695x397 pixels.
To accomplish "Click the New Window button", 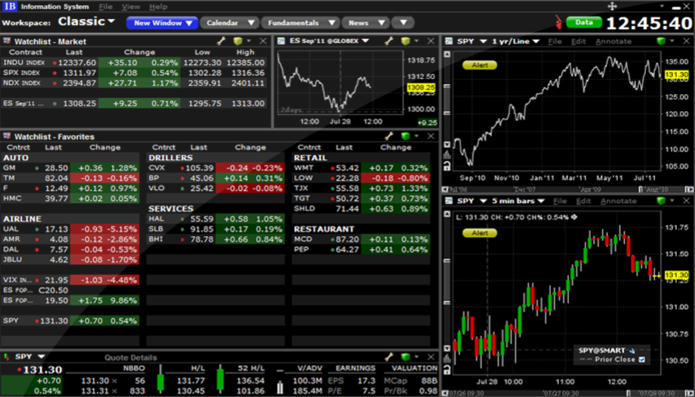I will coord(162,23).
